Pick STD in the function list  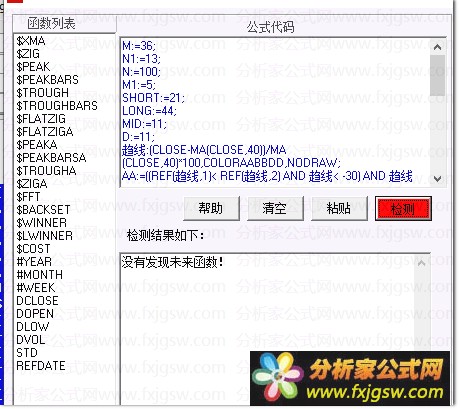(x=27, y=353)
